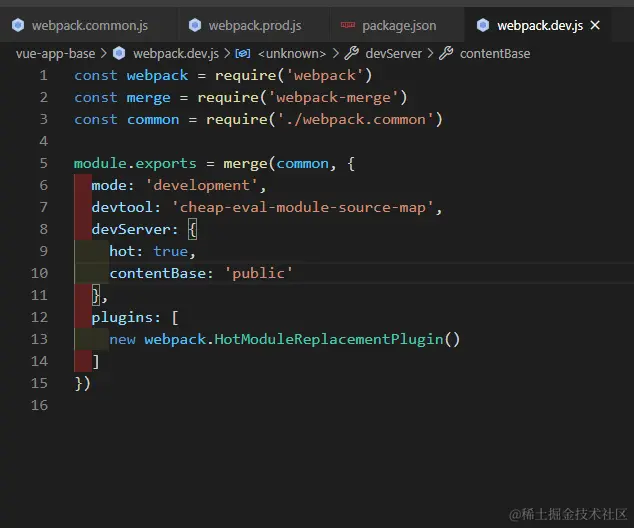Click the new keyword on line 13

tap(122, 339)
